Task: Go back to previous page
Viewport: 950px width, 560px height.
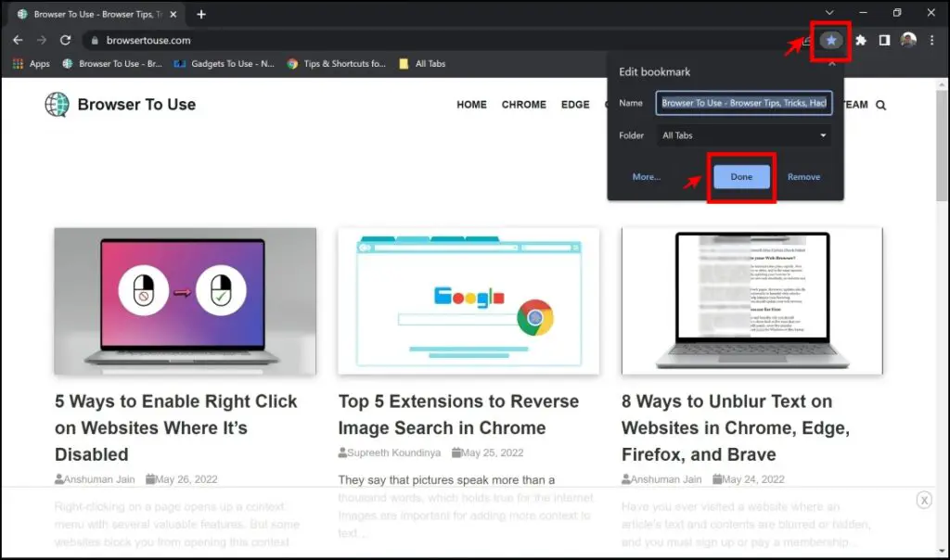Action: coord(18,41)
